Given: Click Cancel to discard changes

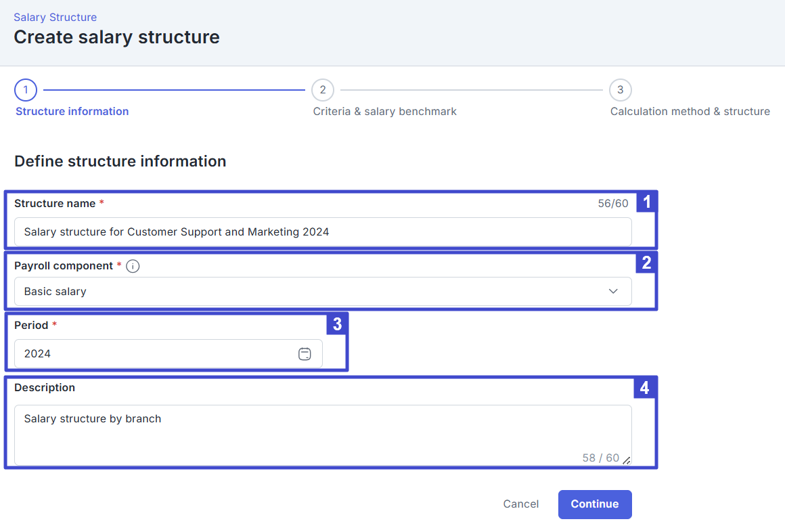Looking at the screenshot, I should (520, 504).
